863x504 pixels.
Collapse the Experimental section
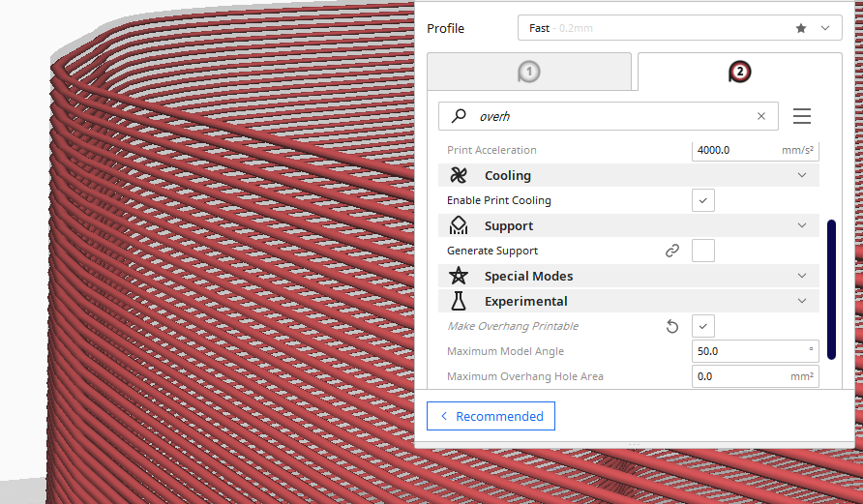pyautogui.click(x=802, y=301)
